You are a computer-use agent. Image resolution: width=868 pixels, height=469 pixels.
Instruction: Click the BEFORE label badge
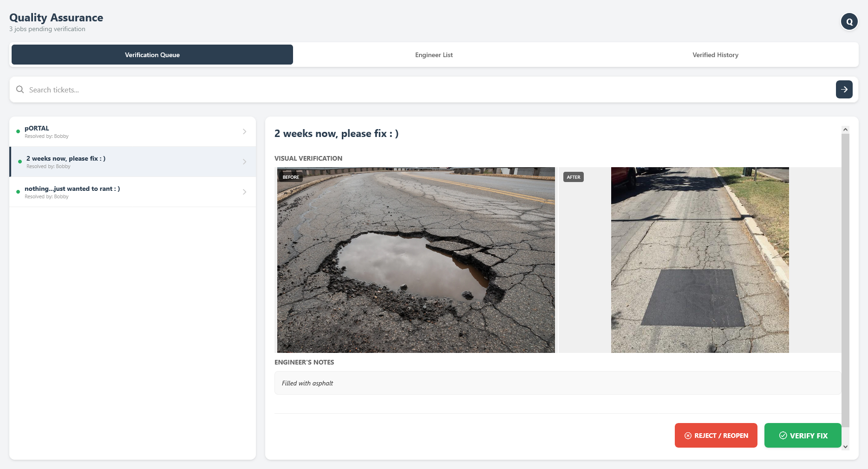pyautogui.click(x=291, y=177)
